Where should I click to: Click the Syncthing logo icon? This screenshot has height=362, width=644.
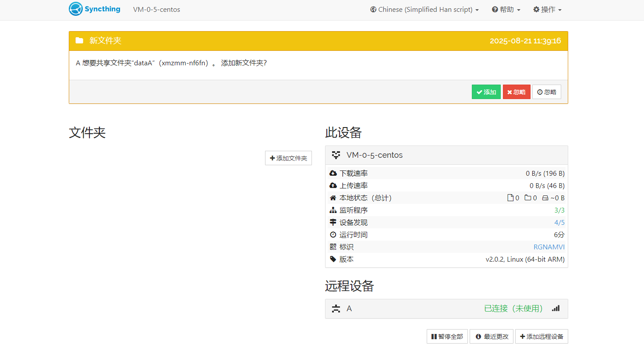pos(76,9)
